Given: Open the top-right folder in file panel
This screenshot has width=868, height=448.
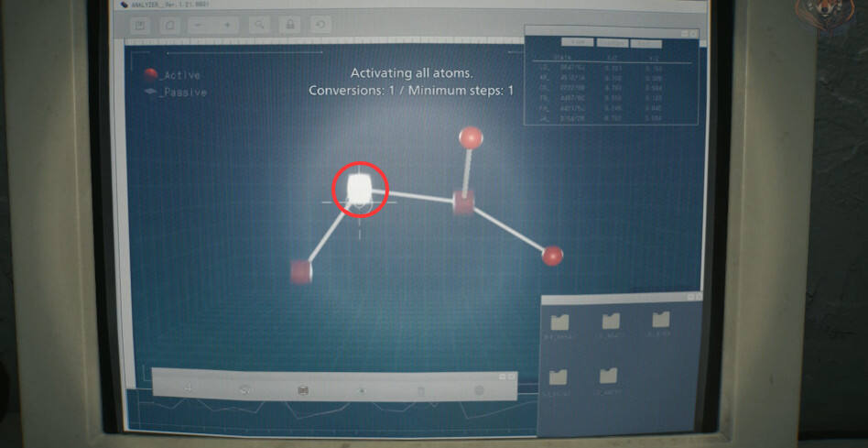Looking at the screenshot, I should 660,319.
